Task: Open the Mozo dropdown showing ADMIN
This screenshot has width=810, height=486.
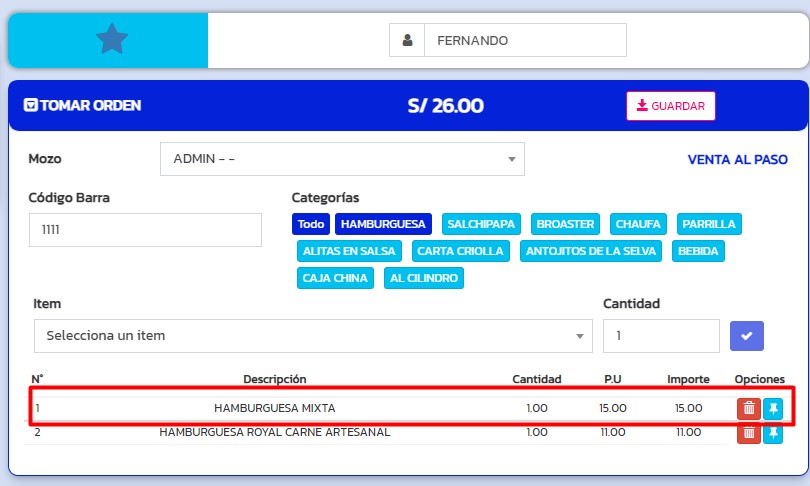Action: pos(342,159)
